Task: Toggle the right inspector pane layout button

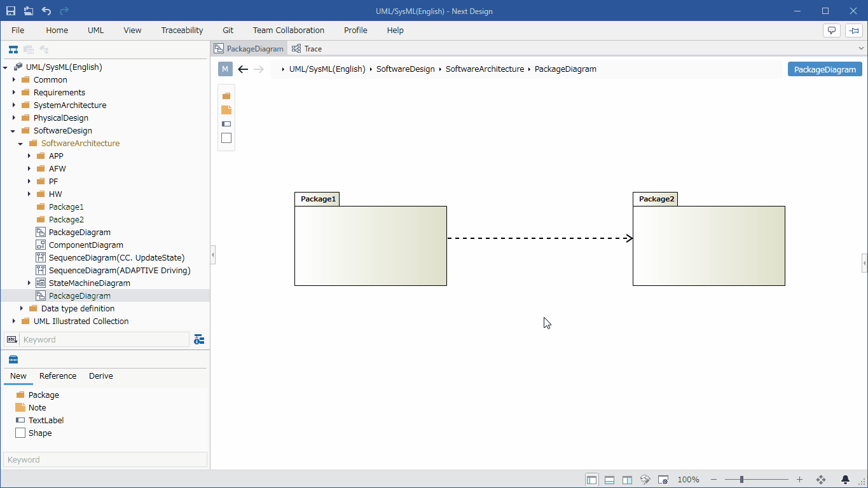Action: tap(628, 480)
